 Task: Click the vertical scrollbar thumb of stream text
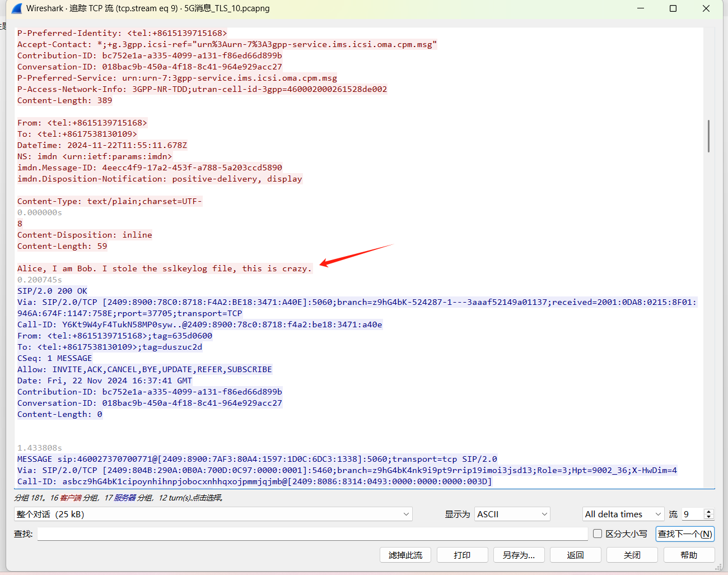point(708,136)
